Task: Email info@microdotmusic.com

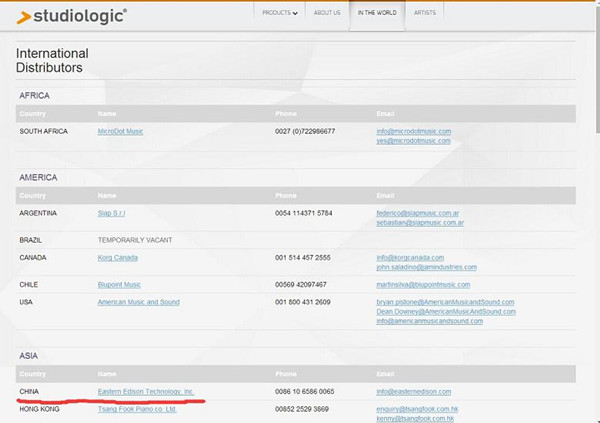Action: [x=413, y=131]
